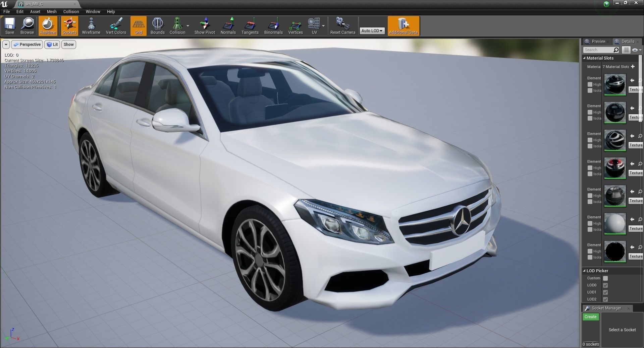Open the Auto LOD dropdown
The width and height of the screenshot is (644, 348).
click(372, 30)
